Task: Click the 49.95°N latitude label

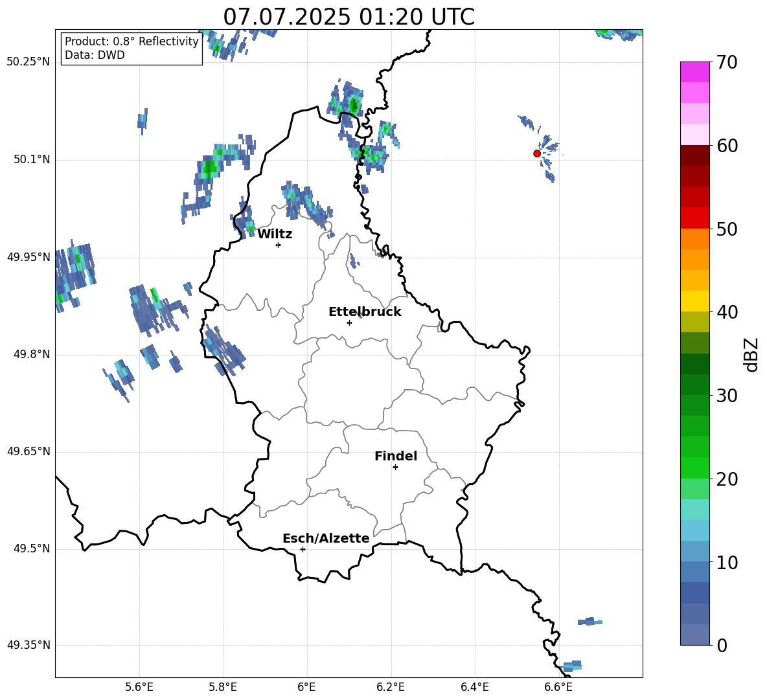Action: coord(29,257)
